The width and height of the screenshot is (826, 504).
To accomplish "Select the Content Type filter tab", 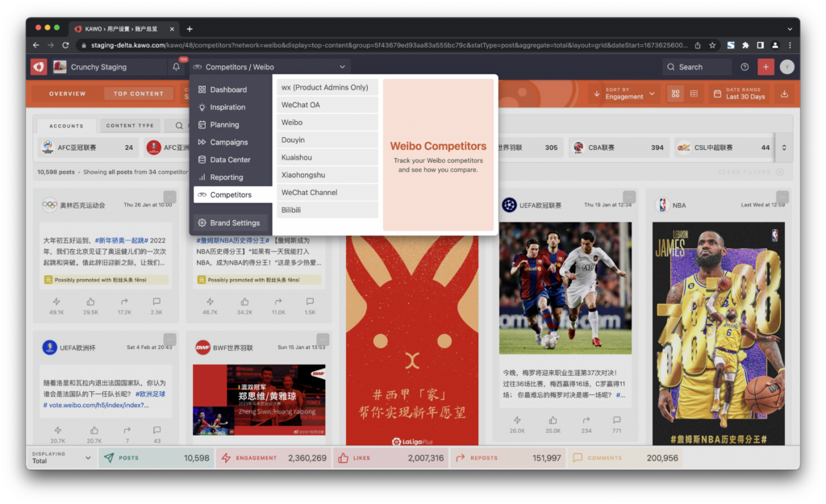I will tap(130, 126).
